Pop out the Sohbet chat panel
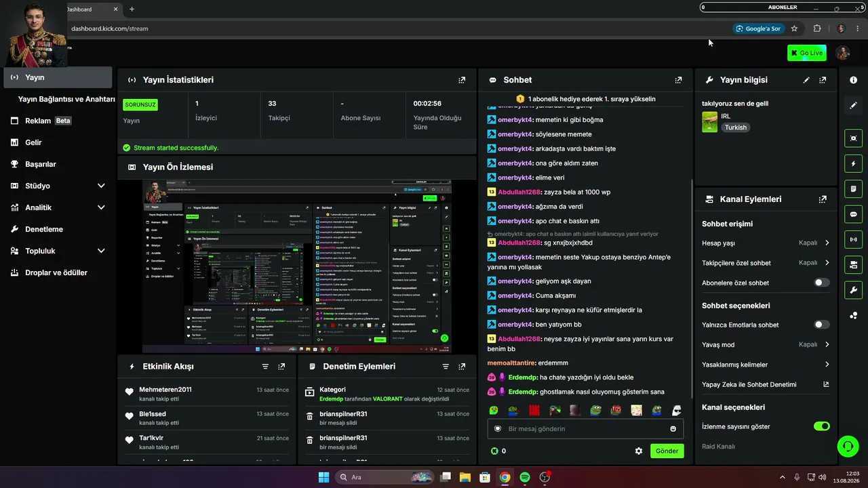The height and width of the screenshot is (488, 868). click(x=678, y=80)
